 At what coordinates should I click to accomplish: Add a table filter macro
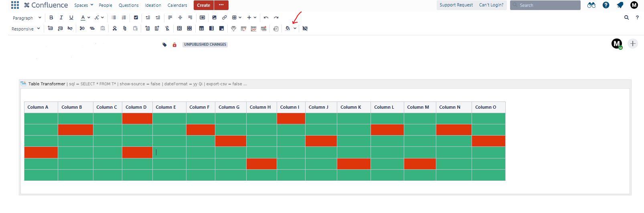(x=233, y=28)
